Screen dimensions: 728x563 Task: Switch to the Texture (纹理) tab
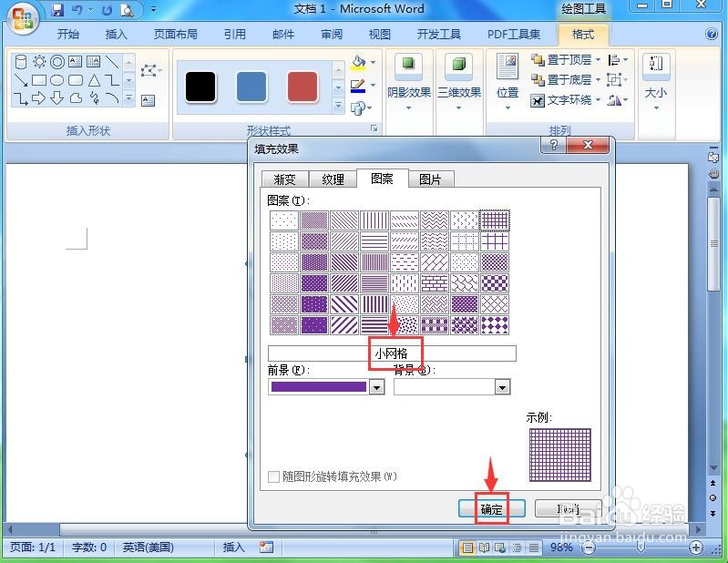[333, 179]
